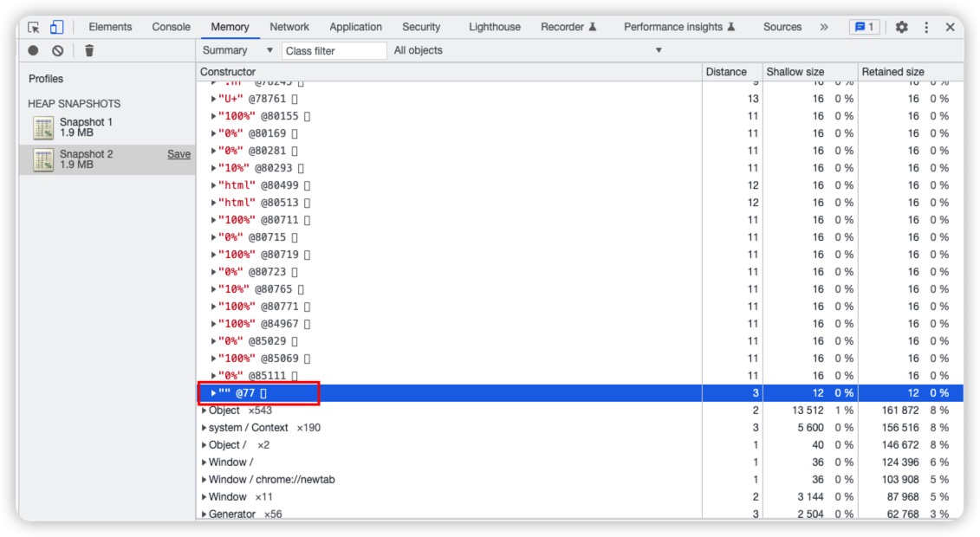Open DevTools settings gear
This screenshot has height=537, width=980.
point(901,27)
